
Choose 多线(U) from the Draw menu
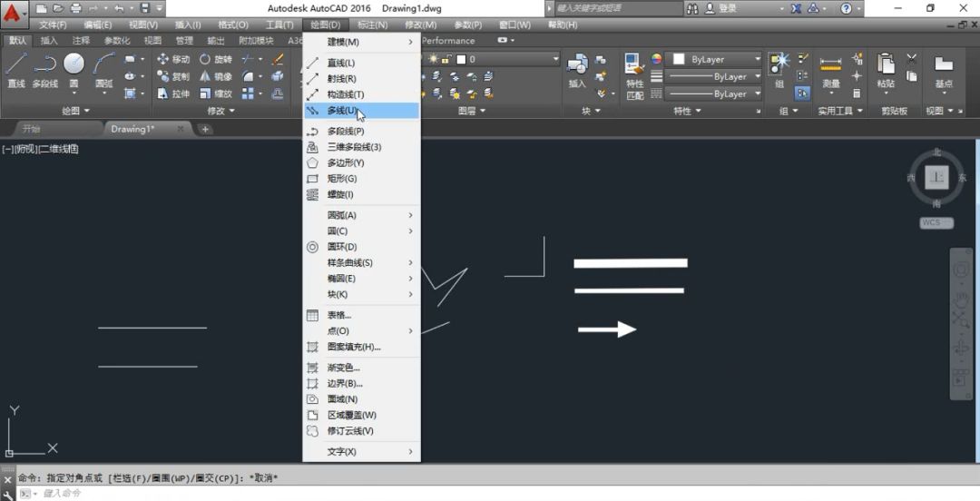362,111
